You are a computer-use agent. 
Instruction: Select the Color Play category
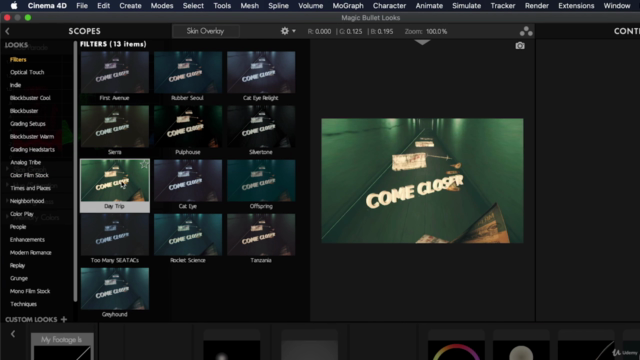click(22, 214)
